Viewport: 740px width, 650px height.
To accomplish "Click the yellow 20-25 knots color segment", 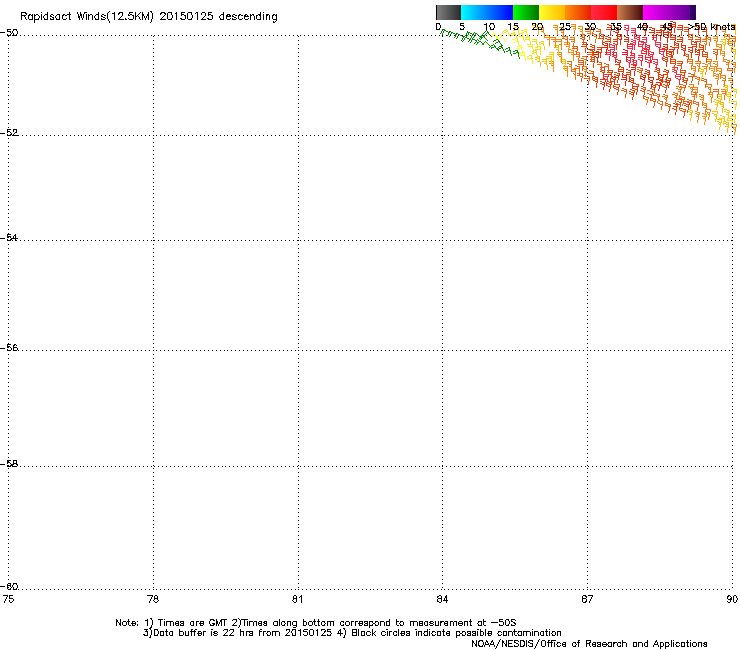I will [552, 12].
